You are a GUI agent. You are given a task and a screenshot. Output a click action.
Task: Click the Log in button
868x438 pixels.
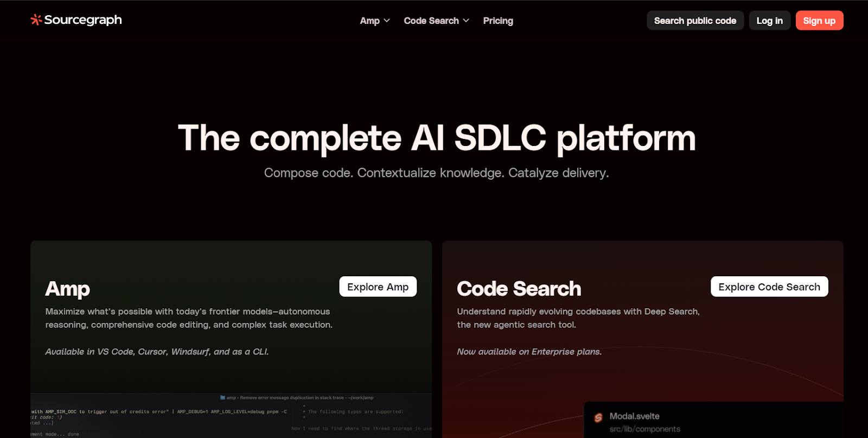click(x=769, y=21)
